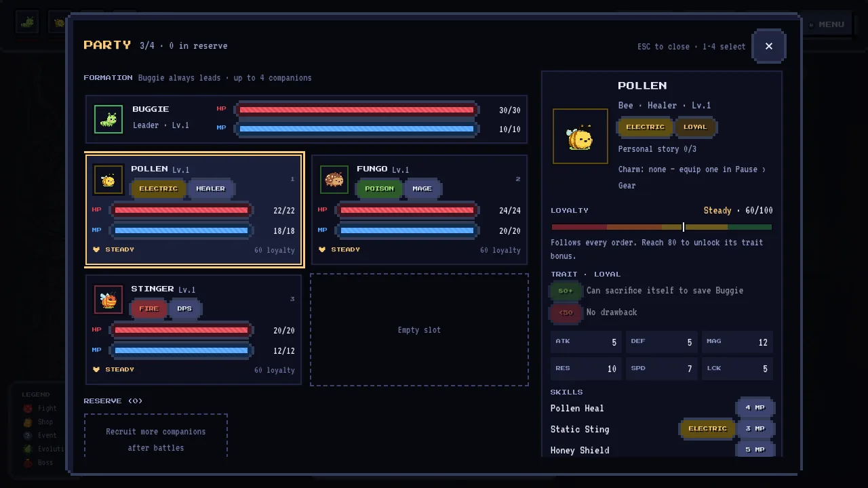868x488 pixels.
Task: Click the Electric badge in Pollen details
Action: tap(645, 127)
